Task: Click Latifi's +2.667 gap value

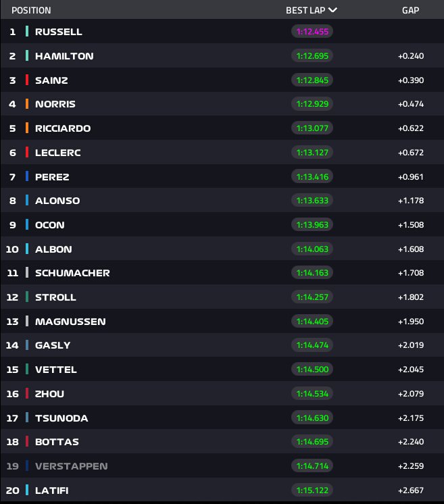Action: point(411,490)
